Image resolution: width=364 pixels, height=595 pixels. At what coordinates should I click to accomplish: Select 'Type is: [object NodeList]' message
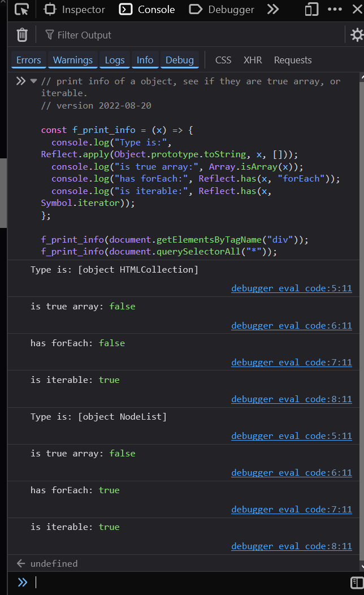98,417
